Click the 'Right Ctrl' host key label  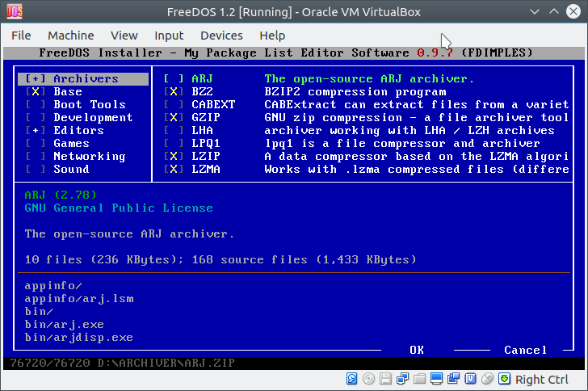click(x=541, y=380)
